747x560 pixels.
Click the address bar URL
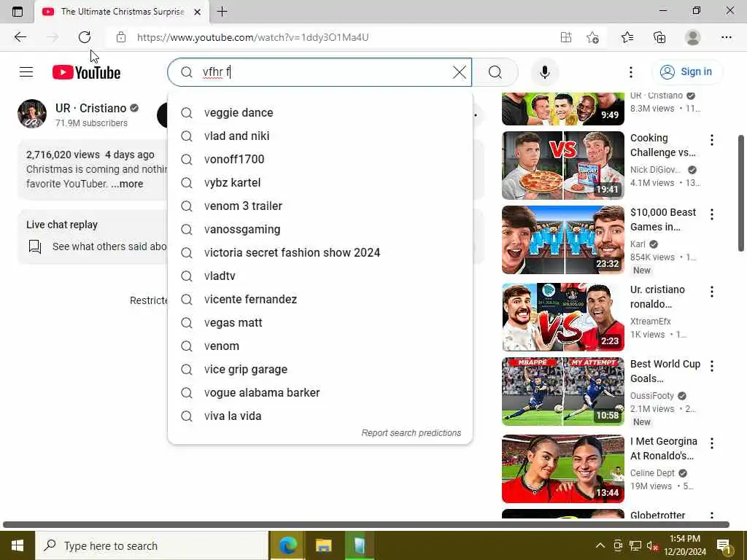pyautogui.click(x=252, y=37)
